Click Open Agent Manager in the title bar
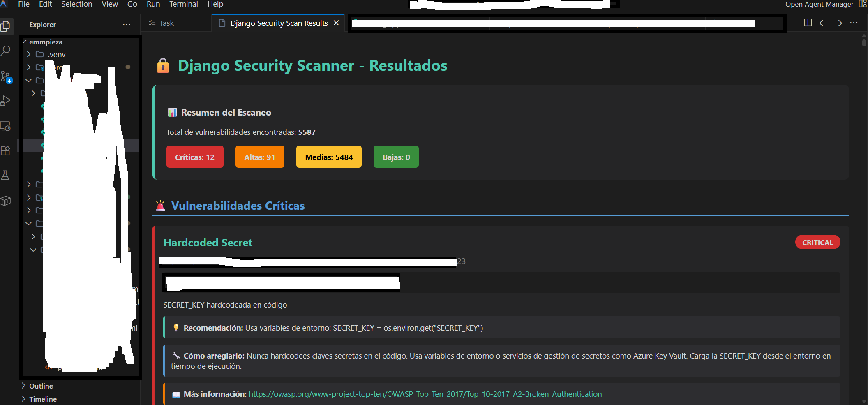868x405 pixels. click(818, 4)
